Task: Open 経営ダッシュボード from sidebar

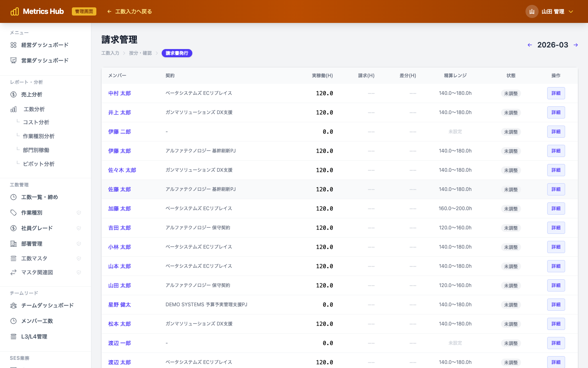Action: coord(45,45)
